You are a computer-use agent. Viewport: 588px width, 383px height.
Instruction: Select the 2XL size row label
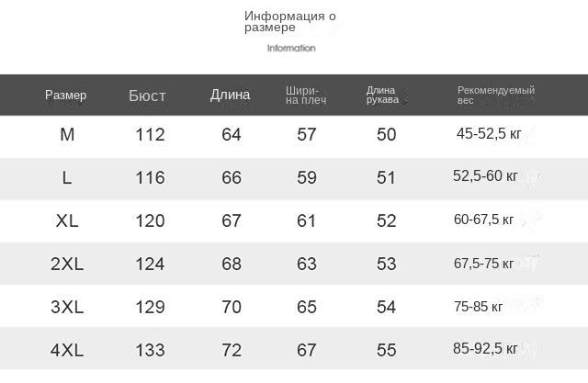point(67,264)
